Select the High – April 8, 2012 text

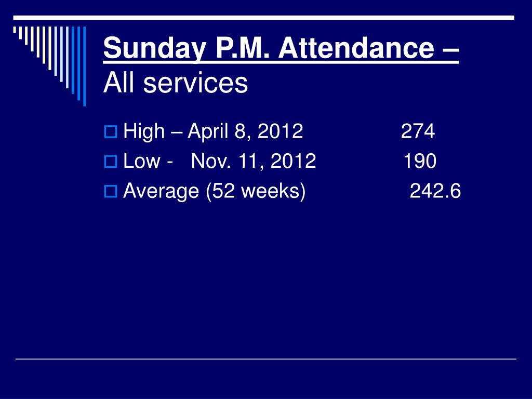[213, 131]
